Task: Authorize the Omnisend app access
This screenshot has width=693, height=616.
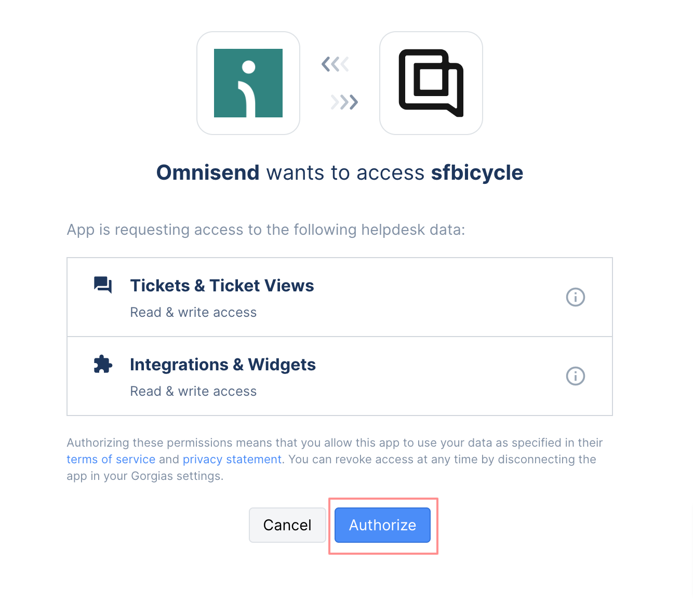Action: tap(382, 525)
